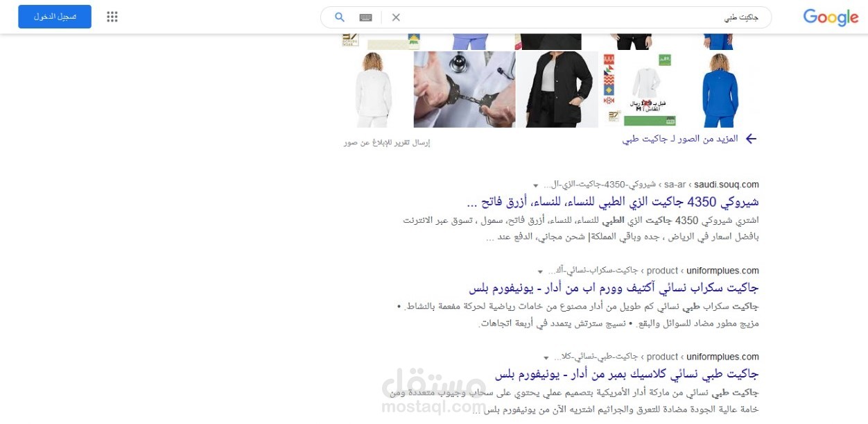Open more images for جاكيت طبي
The height and width of the screenshot is (424, 868).
(680, 139)
